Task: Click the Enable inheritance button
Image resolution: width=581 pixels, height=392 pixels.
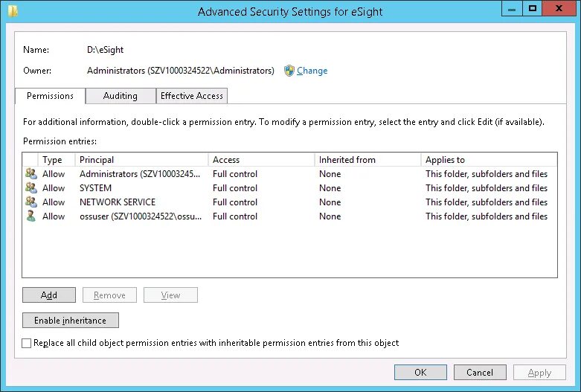Action: 71,321
